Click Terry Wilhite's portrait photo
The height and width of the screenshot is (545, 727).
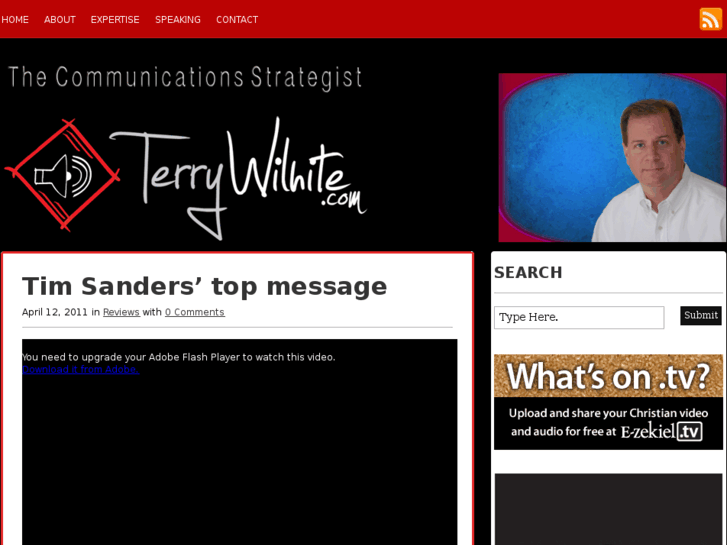tap(612, 157)
